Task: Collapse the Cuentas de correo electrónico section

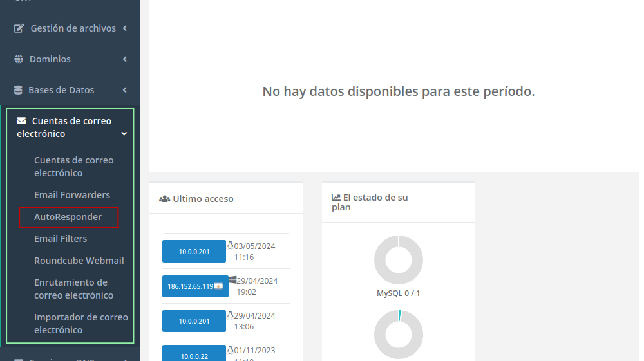Action: [x=124, y=134]
